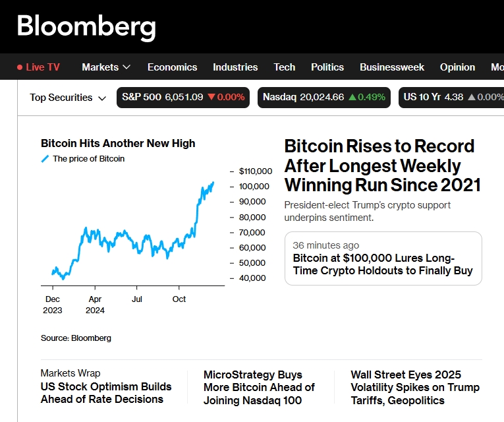Open the Bitcoin at $100,000 holdouts story
Viewport: 504px width, 422px height.
tap(383, 264)
